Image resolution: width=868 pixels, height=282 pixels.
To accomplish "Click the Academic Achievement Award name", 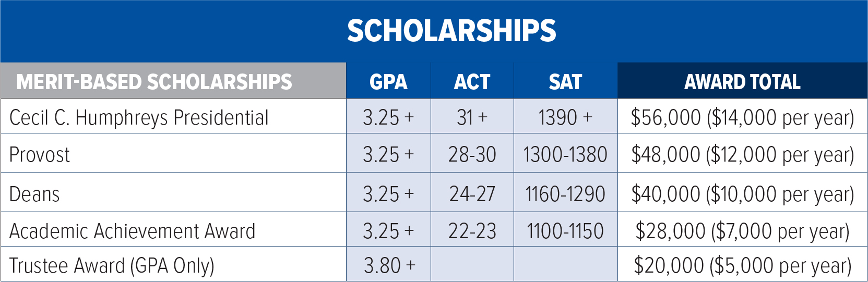I will (133, 231).
